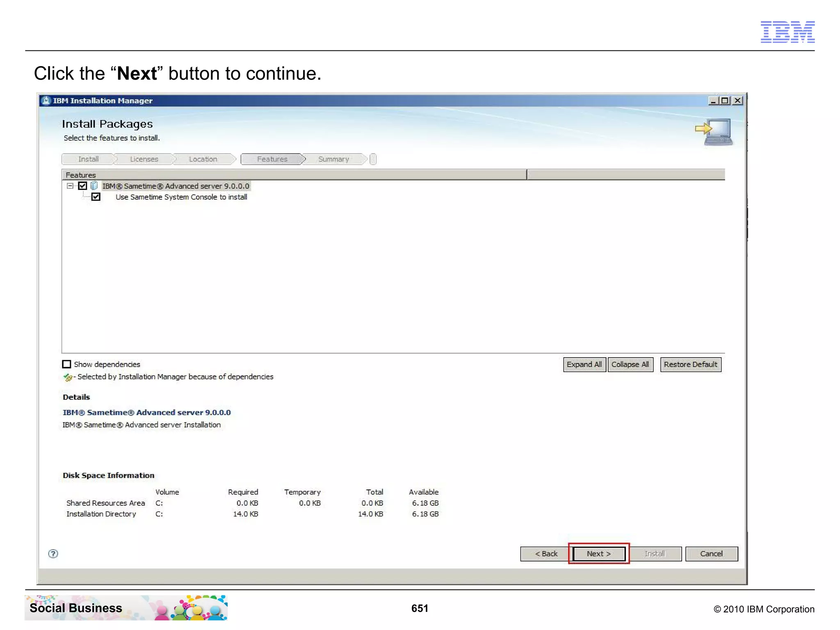Uncheck IBM Sametime Advanced server 9.0.0.0 checkbox
Image resolution: width=840 pixels, height=630 pixels.
(82, 186)
